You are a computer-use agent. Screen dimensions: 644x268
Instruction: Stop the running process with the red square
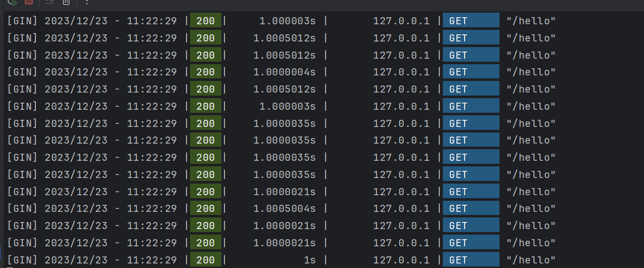tap(29, 2)
